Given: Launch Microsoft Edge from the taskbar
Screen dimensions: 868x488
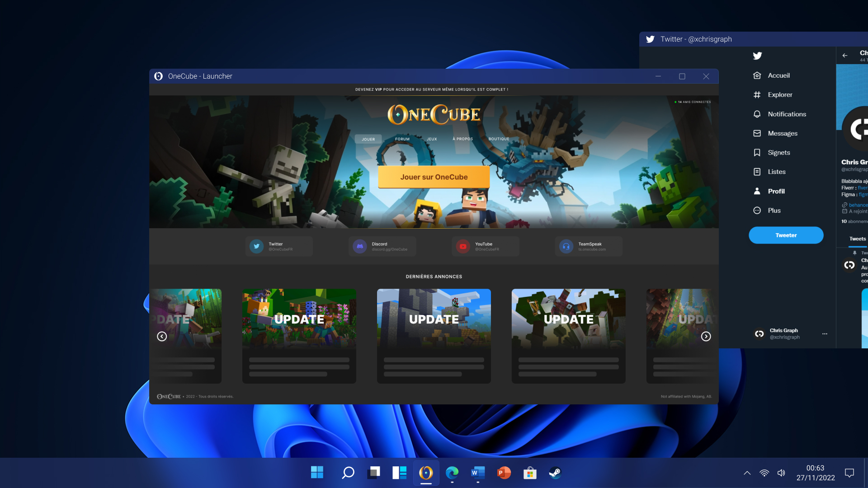Looking at the screenshot, I should click(x=452, y=473).
